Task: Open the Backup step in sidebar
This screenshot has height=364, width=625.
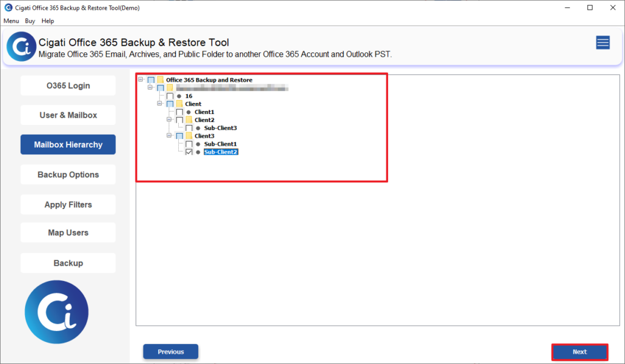Action: click(x=68, y=263)
